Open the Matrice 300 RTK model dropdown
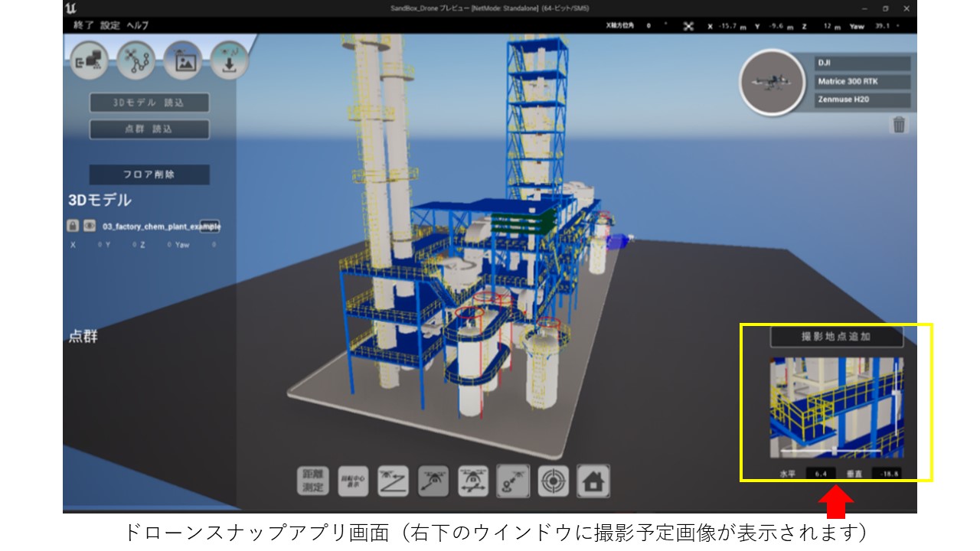This screenshot has width=980, height=551. pos(862,82)
